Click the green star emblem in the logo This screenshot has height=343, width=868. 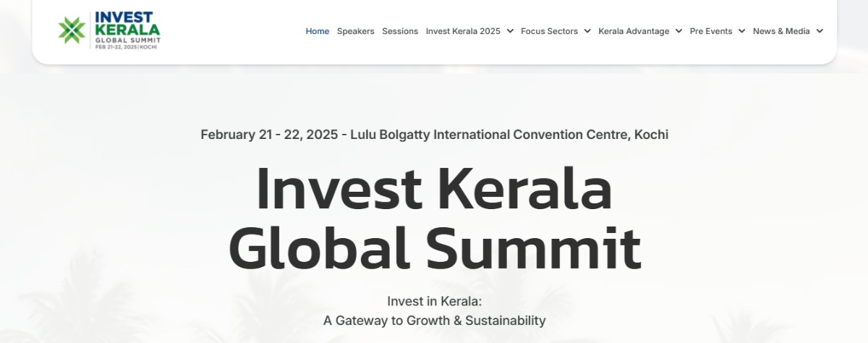(x=72, y=30)
